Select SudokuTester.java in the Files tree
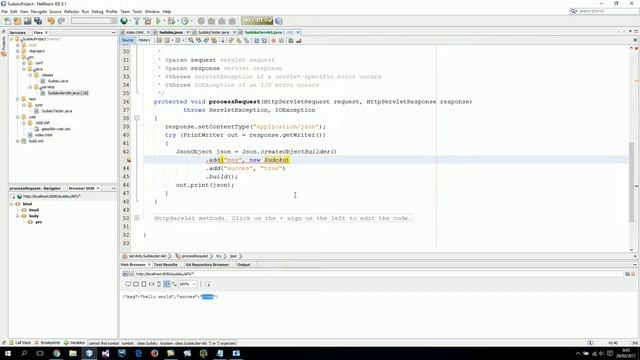This screenshot has width=640, height=360. [57, 111]
